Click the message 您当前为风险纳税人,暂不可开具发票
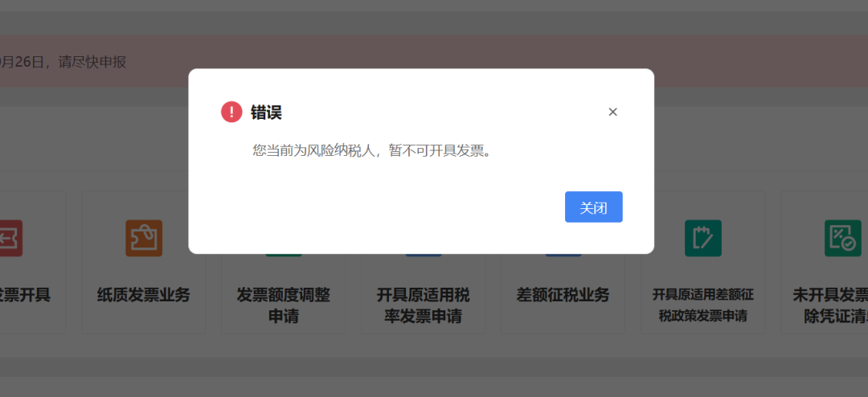Screen dimensions: 868x397 point(372,150)
